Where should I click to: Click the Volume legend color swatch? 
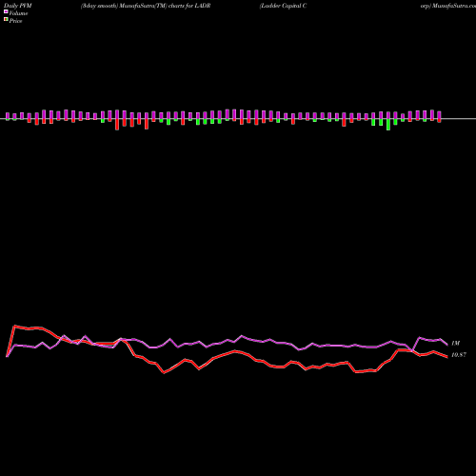[6, 12]
